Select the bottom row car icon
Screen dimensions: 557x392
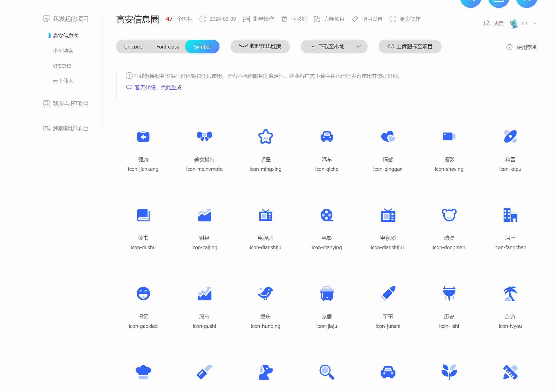[388, 372]
